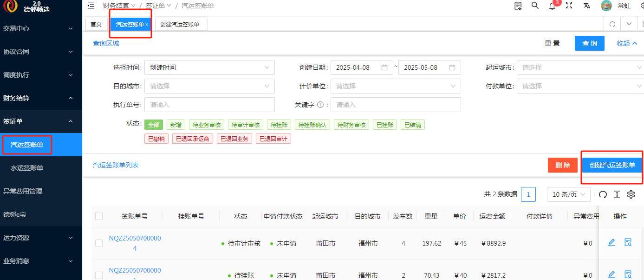The height and width of the screenshot is (280, 644).
Task: Refresh the table with the list reload icon
Action: tap(603, 194)
